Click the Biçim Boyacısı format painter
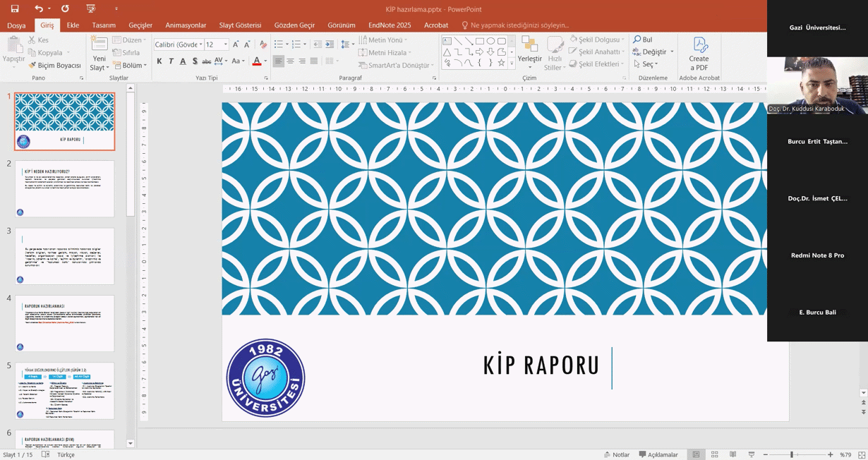The height and width of the screenshot is (460, 868). click(55, 65)
